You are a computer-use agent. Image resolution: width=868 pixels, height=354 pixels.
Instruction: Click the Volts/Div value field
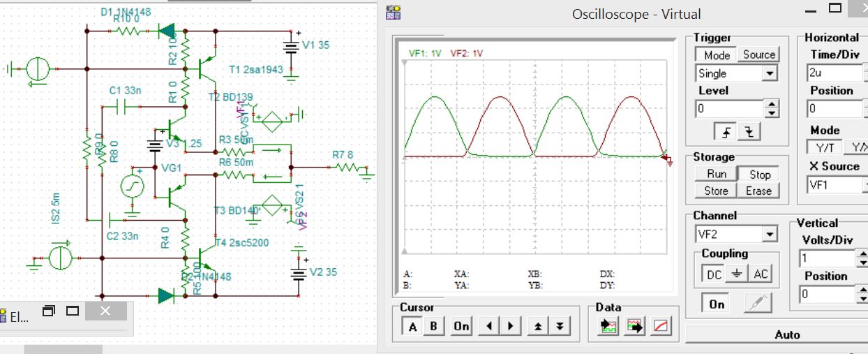point(826,258)
